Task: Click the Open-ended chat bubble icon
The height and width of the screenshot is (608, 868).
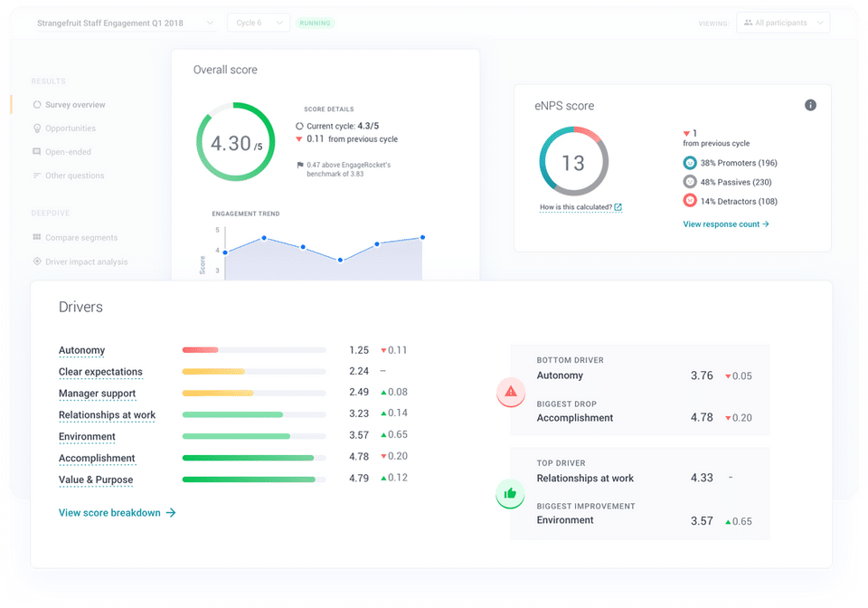Action: (x=37, y=152)
